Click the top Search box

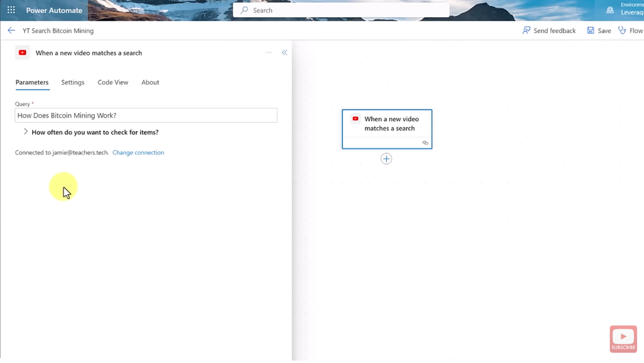point(341,10)
